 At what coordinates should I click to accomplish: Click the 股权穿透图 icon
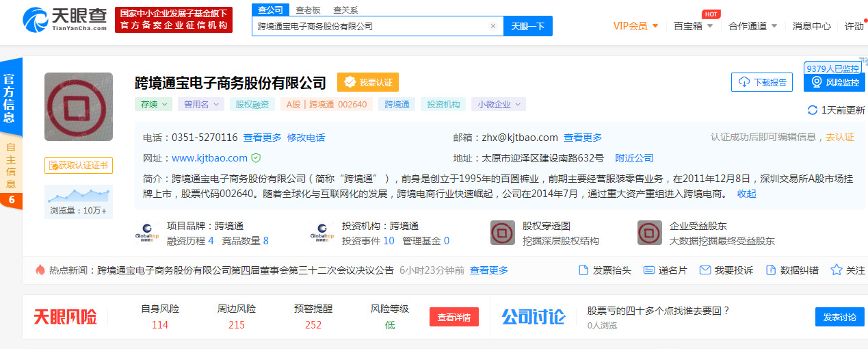[503, 233]
